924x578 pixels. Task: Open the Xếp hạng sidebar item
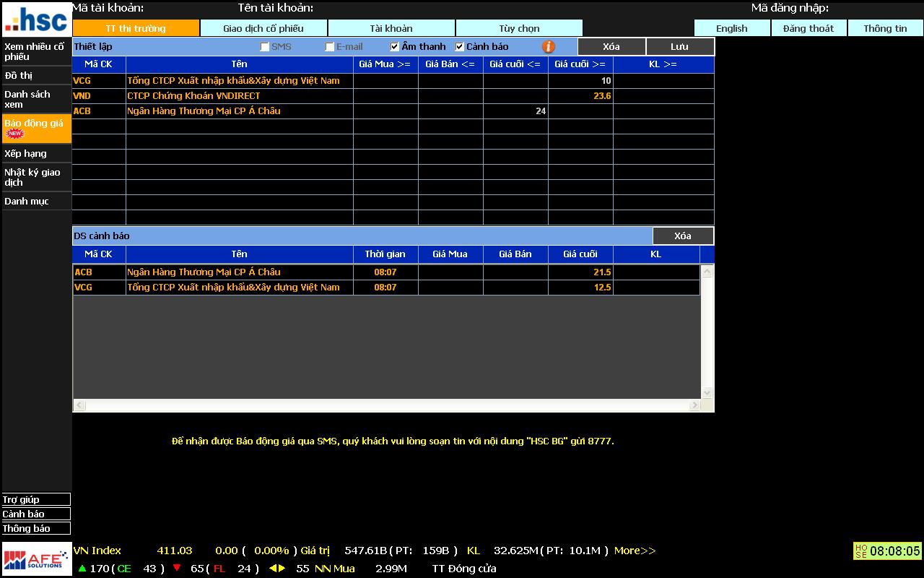coord(36,154)
